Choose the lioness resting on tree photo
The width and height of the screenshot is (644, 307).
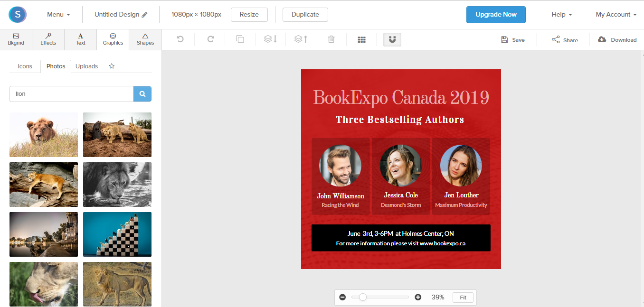[44, 185]
